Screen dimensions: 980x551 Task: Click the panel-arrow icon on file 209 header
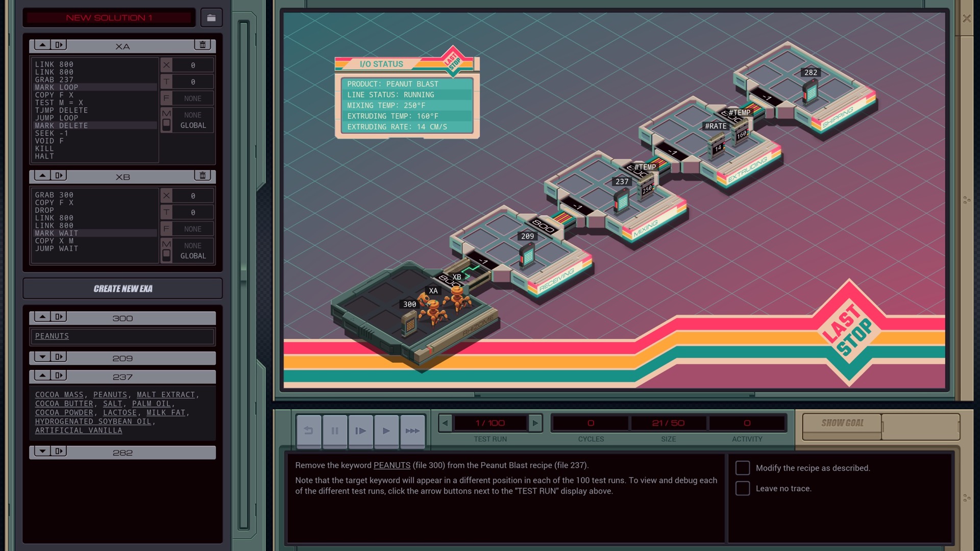click(x=59, y=357)
